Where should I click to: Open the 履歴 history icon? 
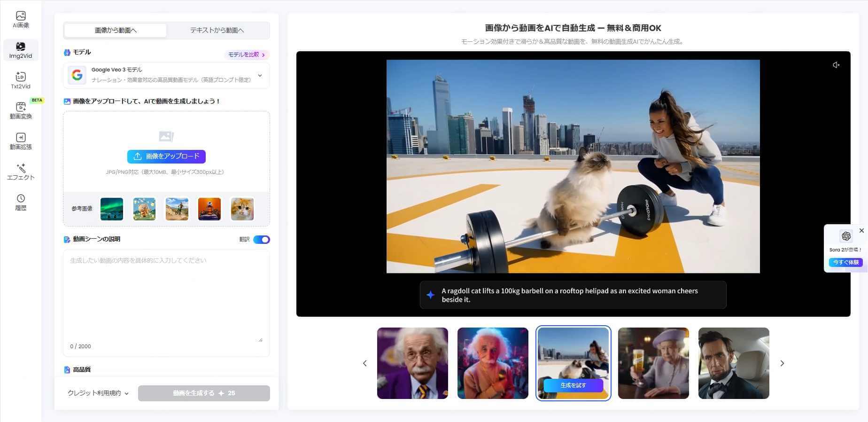tap(21, 202)
